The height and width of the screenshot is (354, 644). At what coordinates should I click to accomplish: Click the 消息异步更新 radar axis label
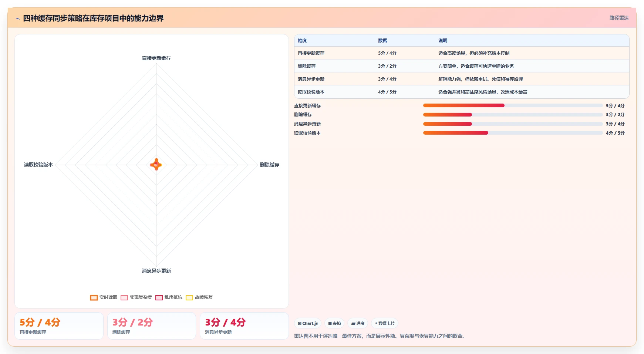[x=156, y=271]
